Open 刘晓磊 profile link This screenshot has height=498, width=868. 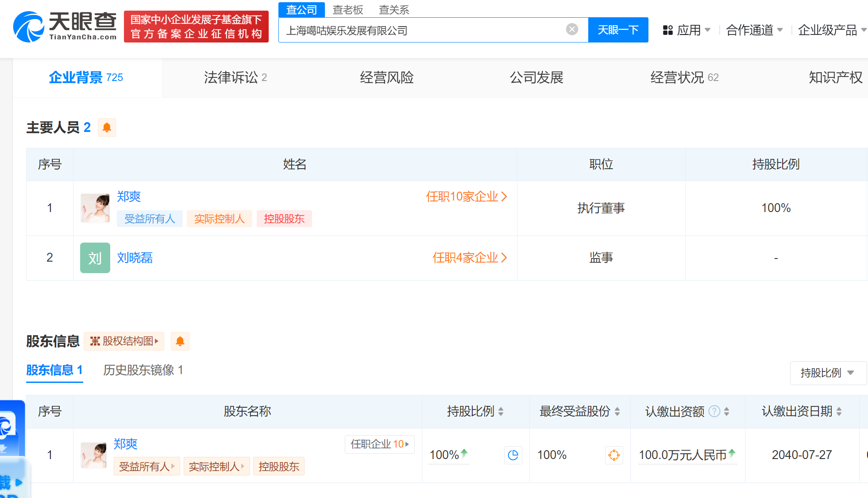point(135,258)
